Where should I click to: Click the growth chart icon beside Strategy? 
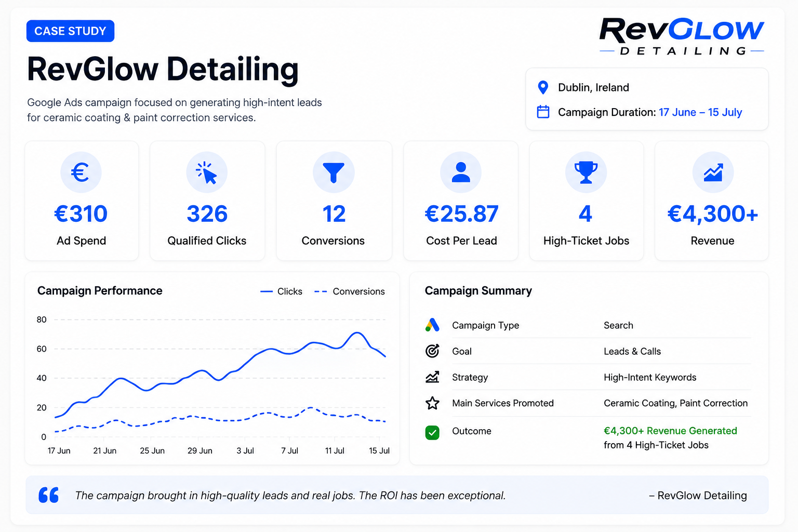(432, 377)
